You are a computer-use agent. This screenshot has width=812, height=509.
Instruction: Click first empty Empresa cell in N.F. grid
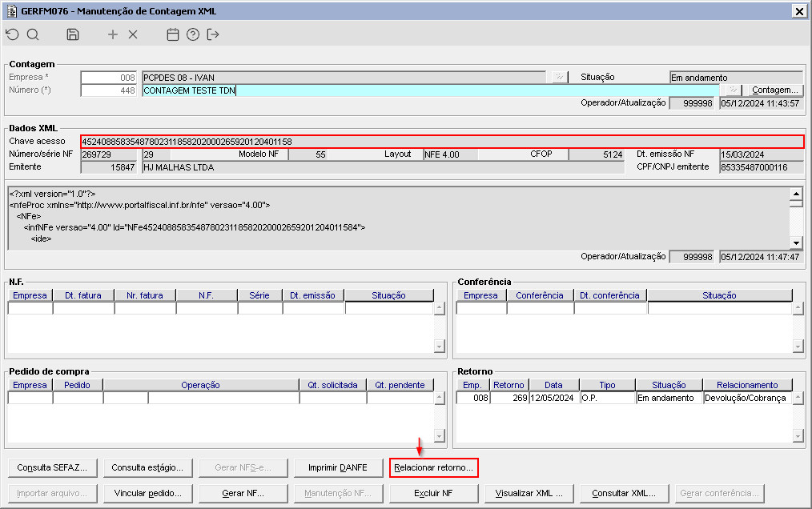point(30,309)
